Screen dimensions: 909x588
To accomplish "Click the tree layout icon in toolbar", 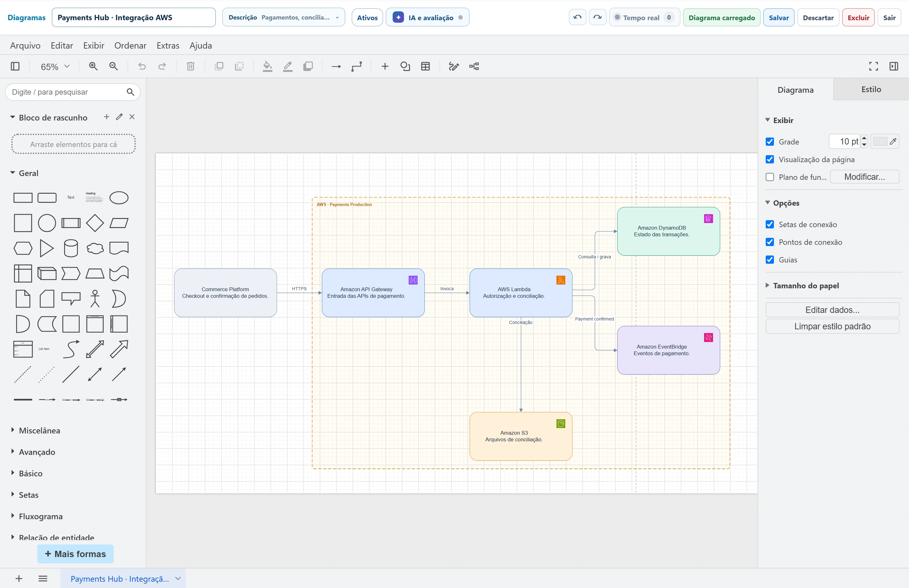I will point(474,67).
